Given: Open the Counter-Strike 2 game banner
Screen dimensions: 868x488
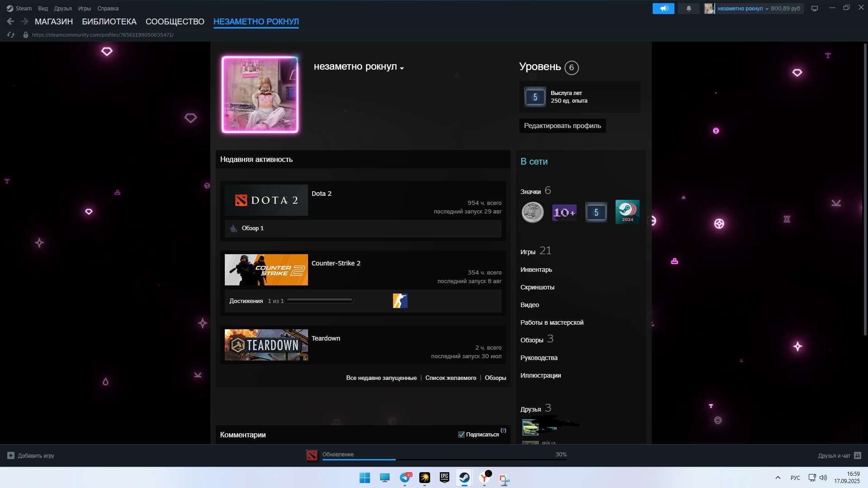Looking at the screenshot, I should coord(266,270).
